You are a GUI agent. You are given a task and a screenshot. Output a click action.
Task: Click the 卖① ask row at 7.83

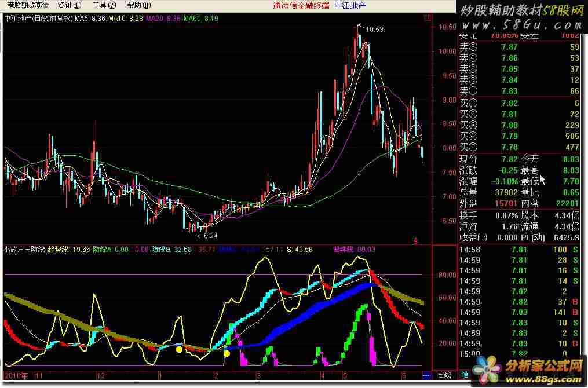520,91
